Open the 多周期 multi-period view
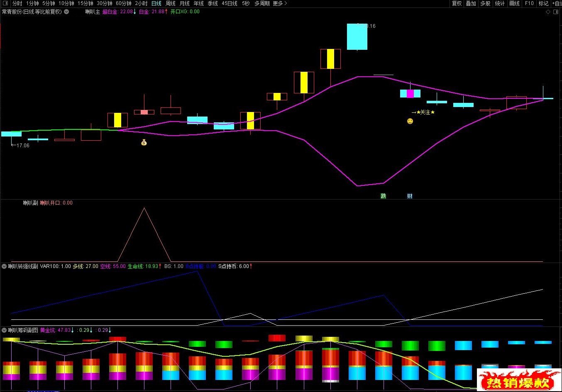 pyautogui.click(x=262, y=3)
